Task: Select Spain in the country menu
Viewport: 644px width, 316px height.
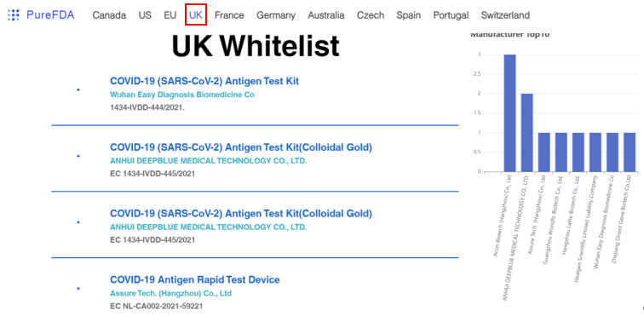Action: (409, 15)
